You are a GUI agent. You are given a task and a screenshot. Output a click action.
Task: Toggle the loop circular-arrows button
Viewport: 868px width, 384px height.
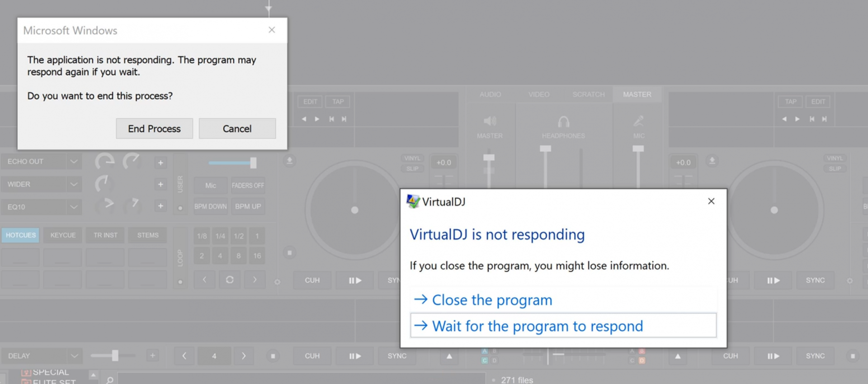pos(230,280)
